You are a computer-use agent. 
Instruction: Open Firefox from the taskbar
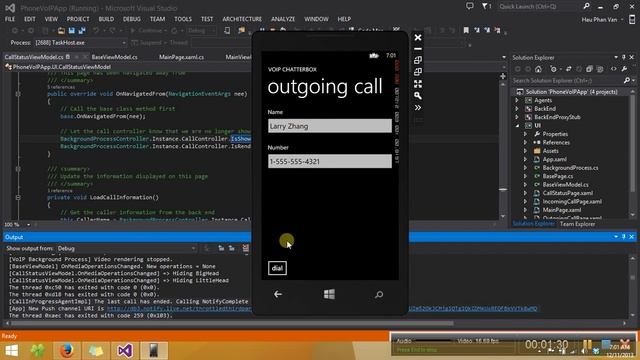point(66,351)
